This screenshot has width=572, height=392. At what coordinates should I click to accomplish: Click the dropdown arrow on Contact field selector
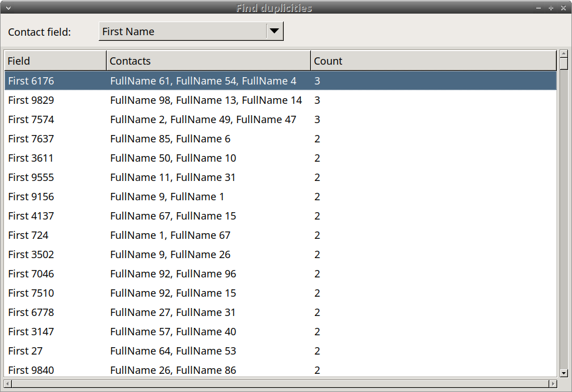[x=276, y=31]
